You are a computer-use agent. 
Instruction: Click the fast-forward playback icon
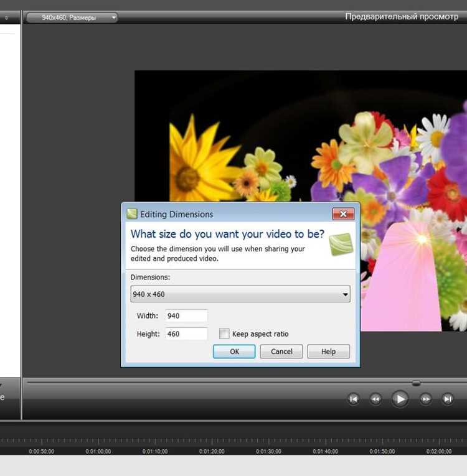[x=425, y=399]
